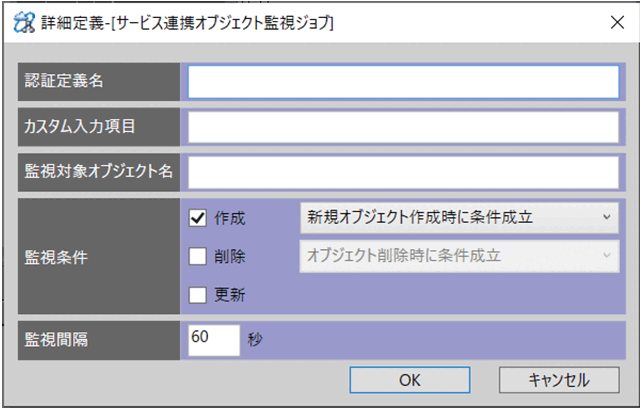Click the 秒 unit text
Image resolution: width=641 pixels, height=409 pixels.
click(x=253, y=338)
